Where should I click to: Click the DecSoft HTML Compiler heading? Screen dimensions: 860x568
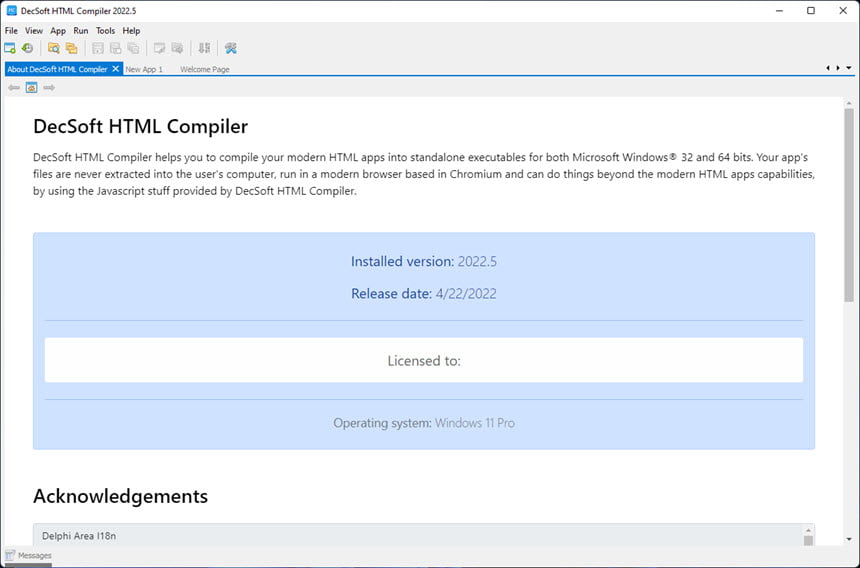coord(140,127)
